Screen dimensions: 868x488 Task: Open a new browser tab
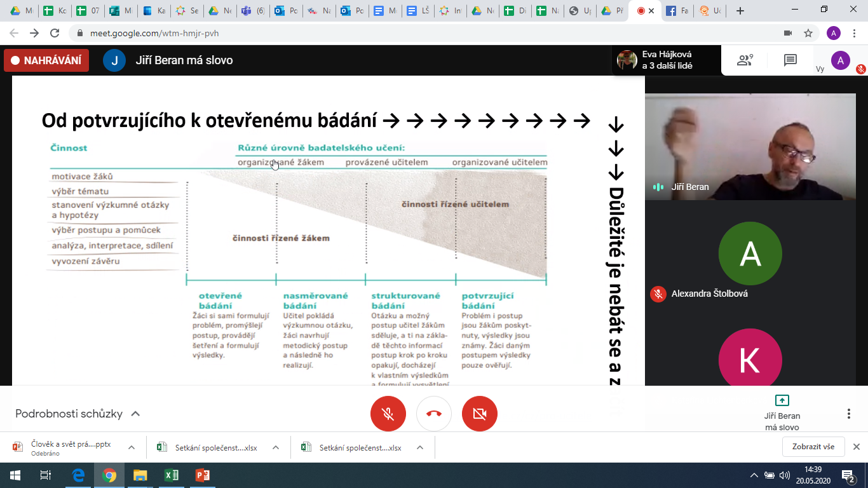(x=740, y=11)
